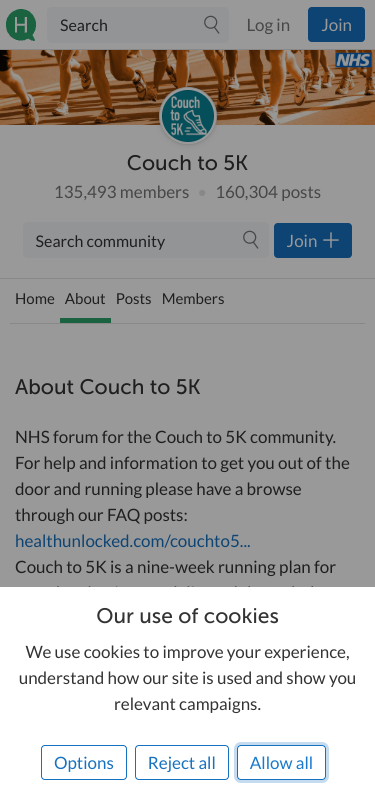Focus the top Search input field
Screen dimensions: 375x812
138,25
